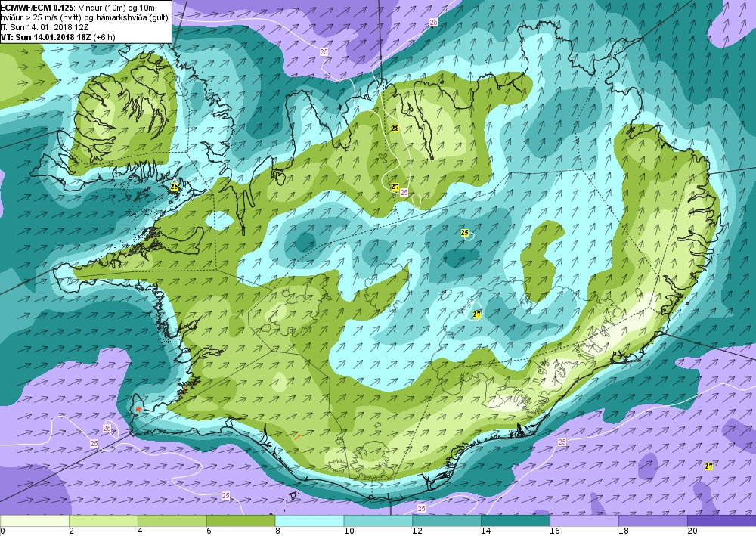This screenshot has height=536, width=756.
Task: Click the legend scale number 12
Action: pyautogui.click(x=417, y=531)
